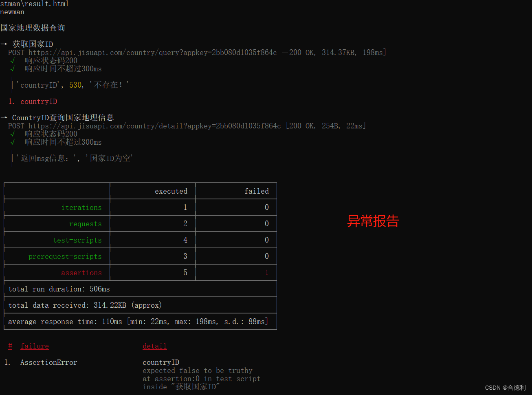The height and width of the screenshot is (395, 532).
Task: Click the 国家地理数据查询 collection title
Action: coord(33,28)
